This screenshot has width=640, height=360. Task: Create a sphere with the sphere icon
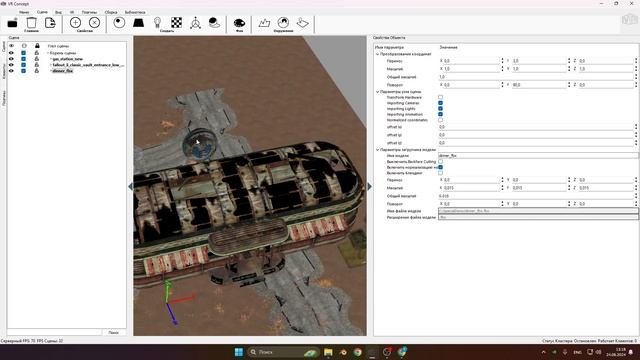point(119,22)
